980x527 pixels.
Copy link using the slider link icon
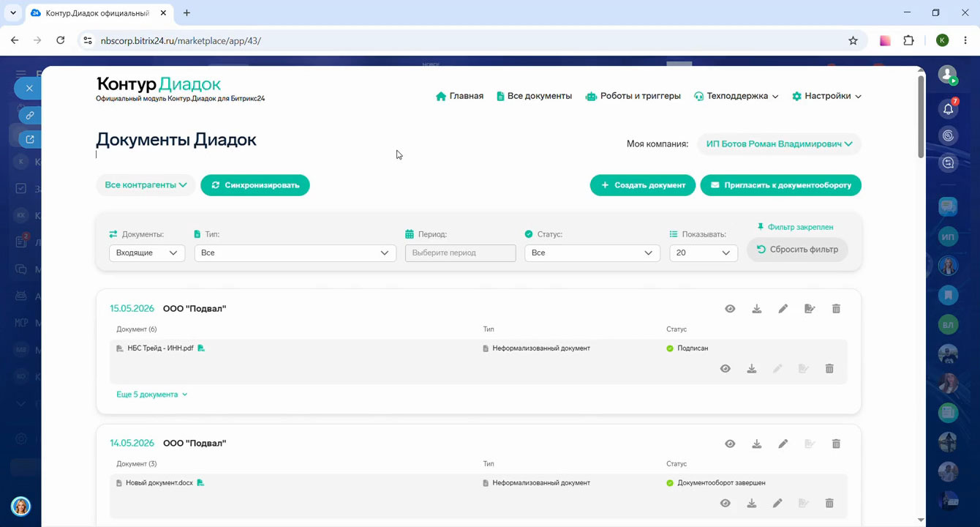tap(30, 116)
